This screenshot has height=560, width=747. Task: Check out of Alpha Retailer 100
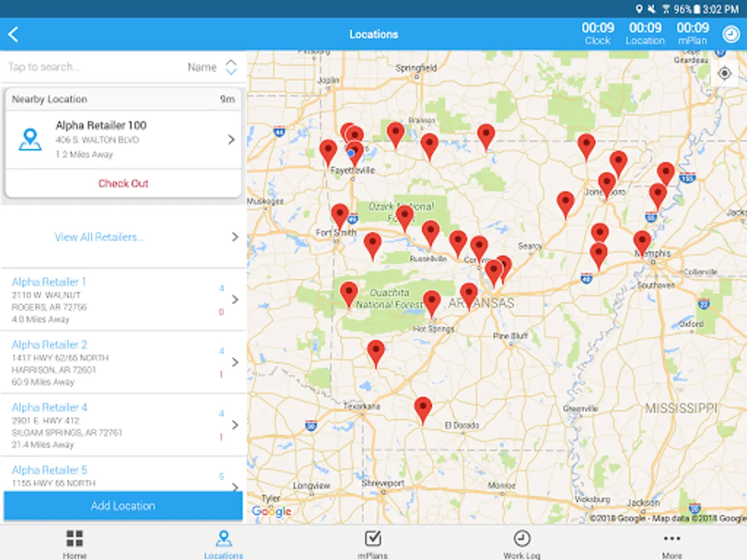tap(123, 184)
